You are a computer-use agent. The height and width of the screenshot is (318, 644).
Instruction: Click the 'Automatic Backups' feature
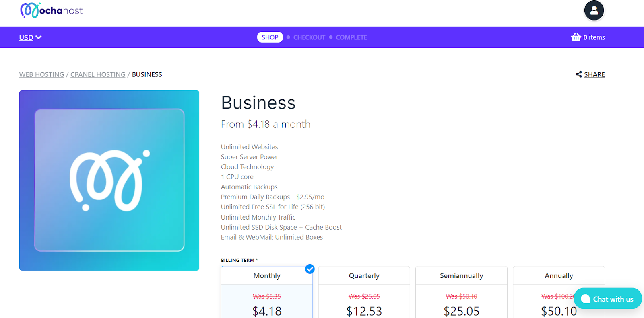(x=249, y=187)
